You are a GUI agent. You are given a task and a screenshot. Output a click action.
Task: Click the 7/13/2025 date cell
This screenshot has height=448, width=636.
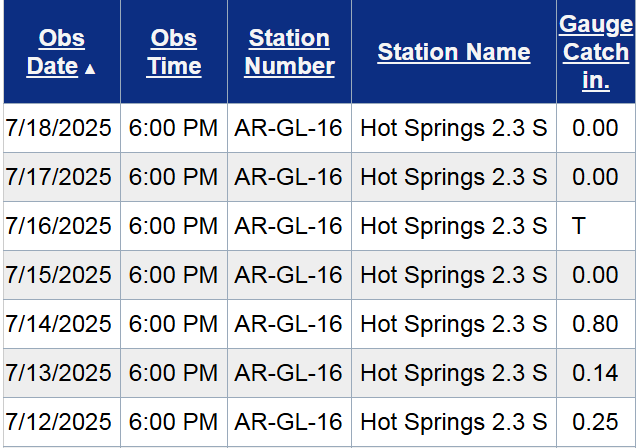(x=59, y=373)
